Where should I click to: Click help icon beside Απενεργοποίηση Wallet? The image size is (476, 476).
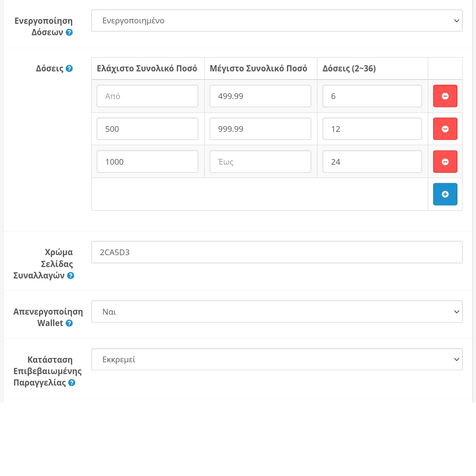(69, 323)
